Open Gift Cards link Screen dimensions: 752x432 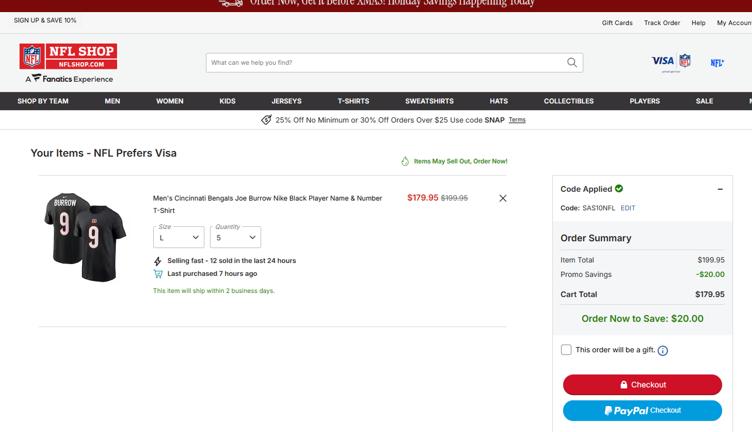point(617,23)
